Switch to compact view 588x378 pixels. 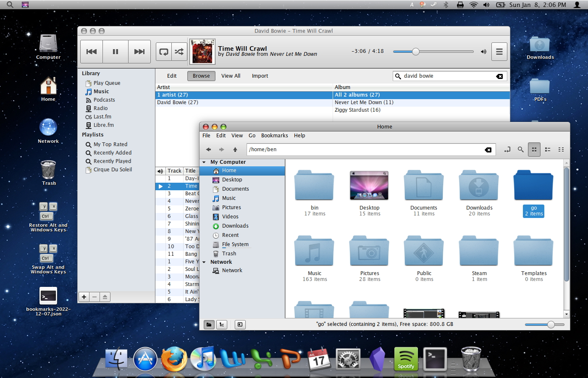pos(561,150)
